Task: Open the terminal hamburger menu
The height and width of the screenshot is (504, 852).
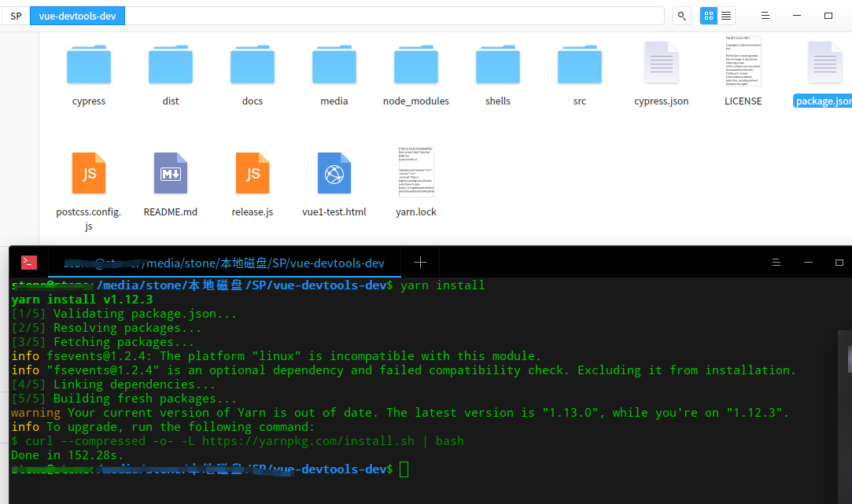Action: click(x=776, y=263)
